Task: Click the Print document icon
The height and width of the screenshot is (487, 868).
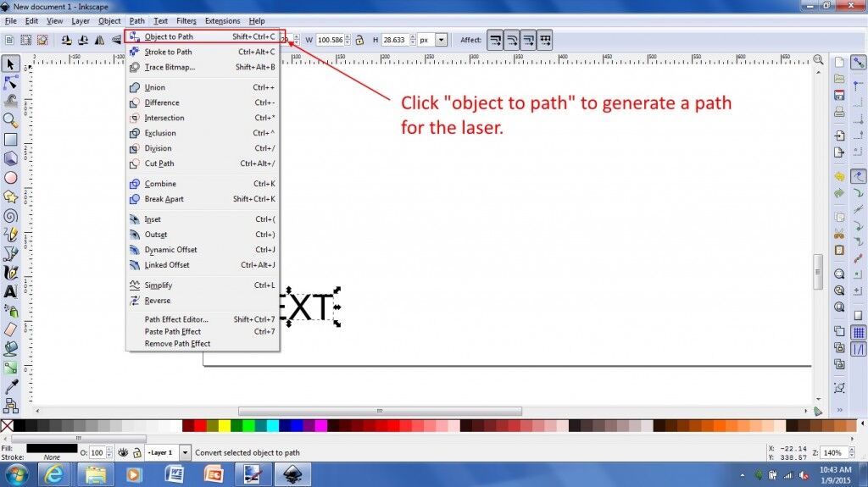Action: tap(839, 112)
